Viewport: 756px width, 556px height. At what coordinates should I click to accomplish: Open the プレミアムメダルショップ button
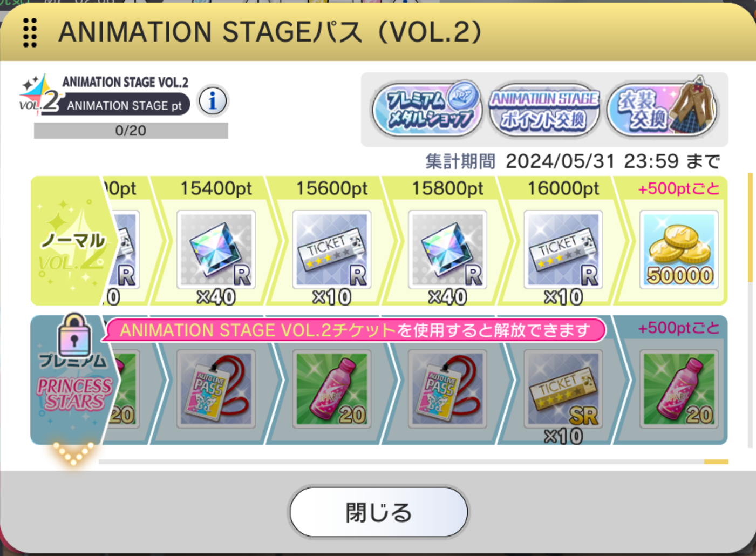point(427,109)
